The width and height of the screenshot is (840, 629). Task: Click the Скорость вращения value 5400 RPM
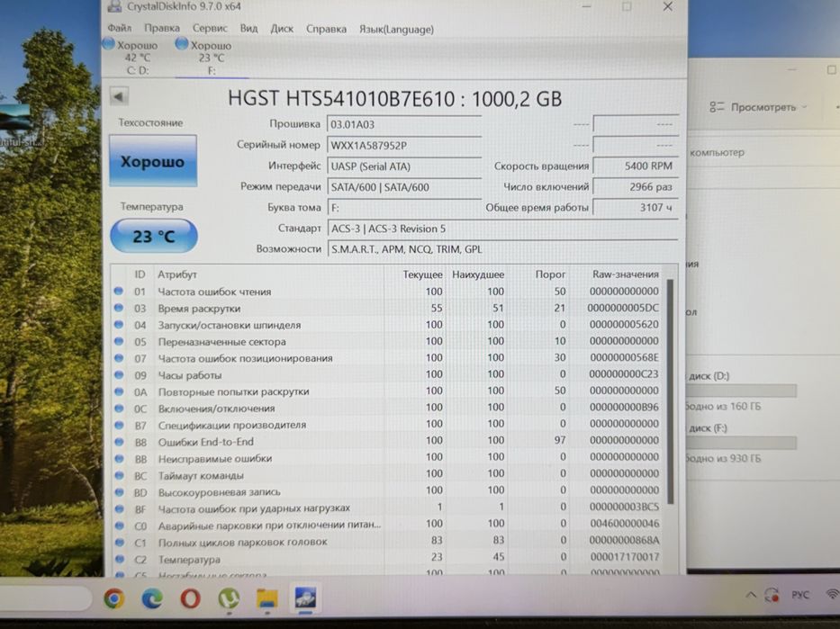(636, 166)
